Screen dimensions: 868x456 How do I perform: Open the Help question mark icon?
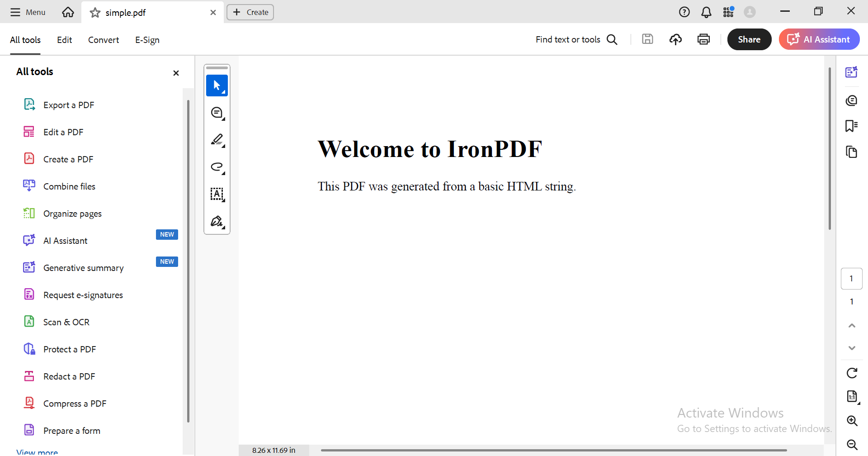pos(684,12)
